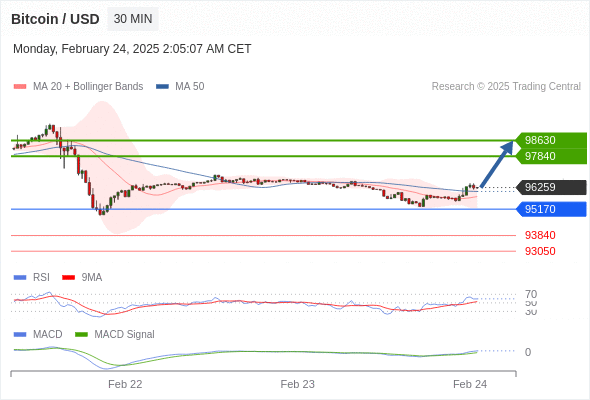Click the MACD blue legend marker

click(x=20, y=335)
